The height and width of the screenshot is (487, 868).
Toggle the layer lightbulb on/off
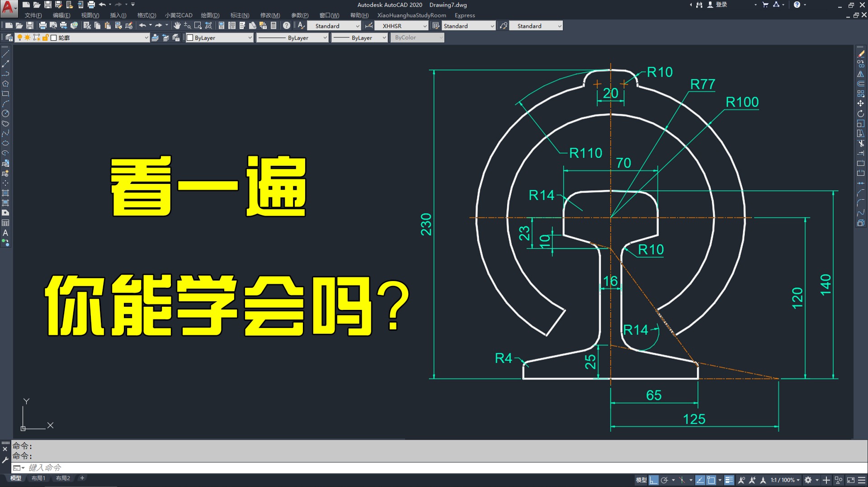pyautogui.click(x=20, y=37)
